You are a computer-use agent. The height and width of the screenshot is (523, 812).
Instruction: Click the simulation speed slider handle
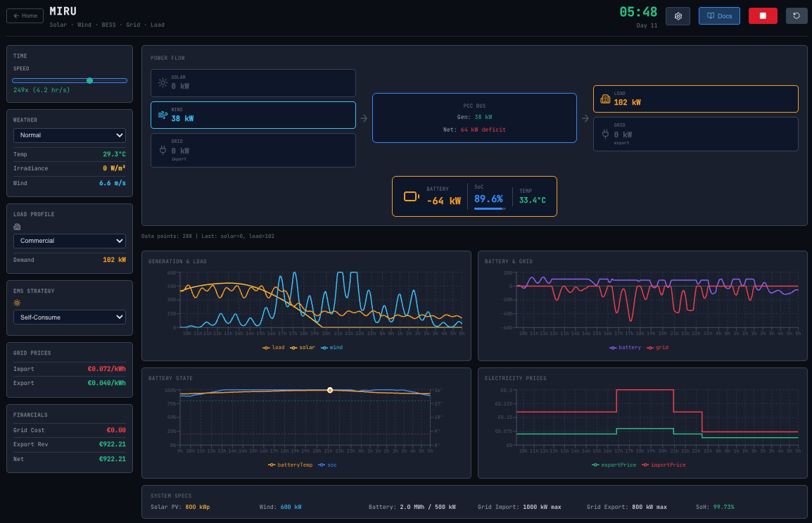pos(89,80)
